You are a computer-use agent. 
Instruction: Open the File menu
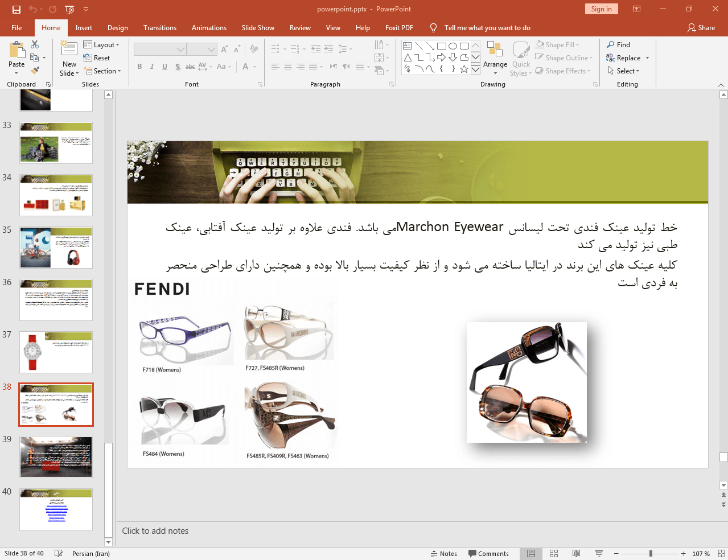17,28
